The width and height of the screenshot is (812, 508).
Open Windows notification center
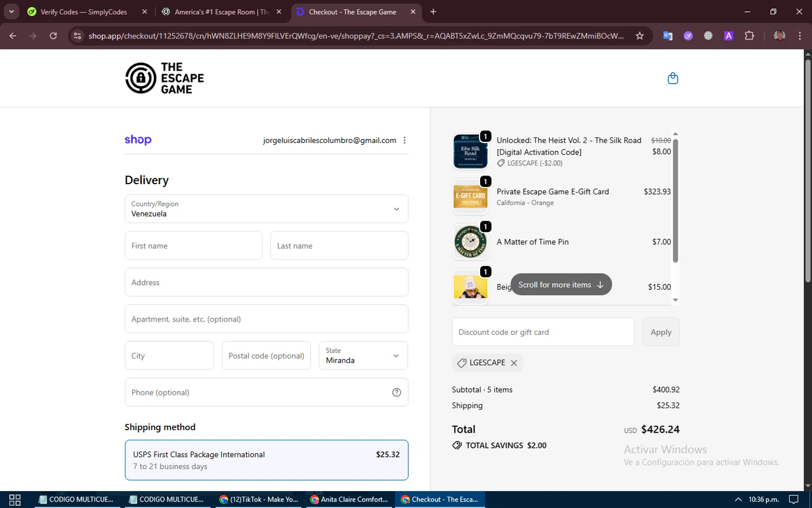click(x=794, y=499)
